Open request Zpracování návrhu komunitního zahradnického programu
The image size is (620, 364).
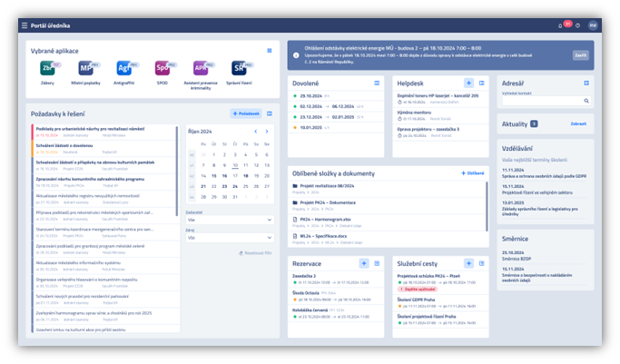(104, 182)
